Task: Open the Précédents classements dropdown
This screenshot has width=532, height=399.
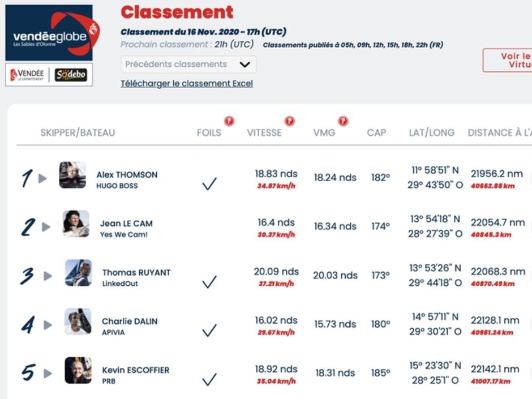Action: 188,65
